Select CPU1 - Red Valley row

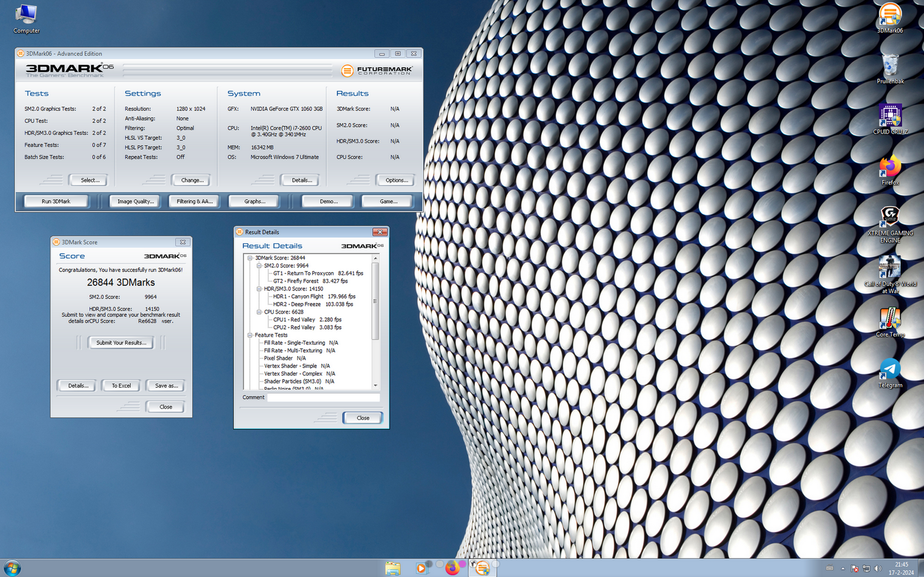(307, 320)
